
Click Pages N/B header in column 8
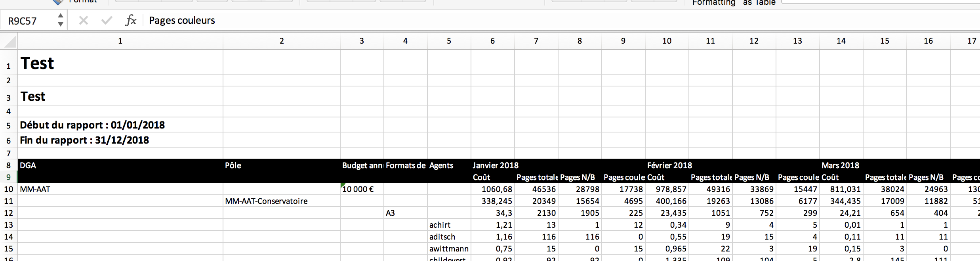coord(580,177)
